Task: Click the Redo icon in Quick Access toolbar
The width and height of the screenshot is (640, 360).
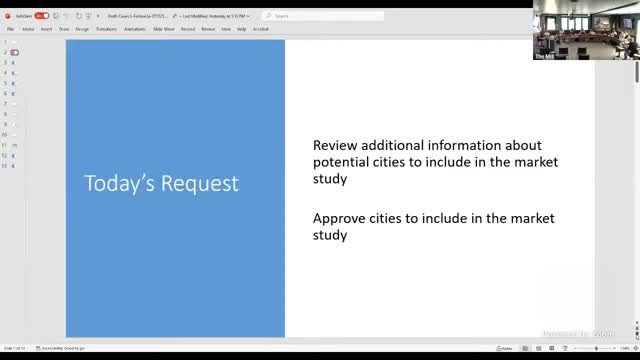Action: click(x=78, y=16)
